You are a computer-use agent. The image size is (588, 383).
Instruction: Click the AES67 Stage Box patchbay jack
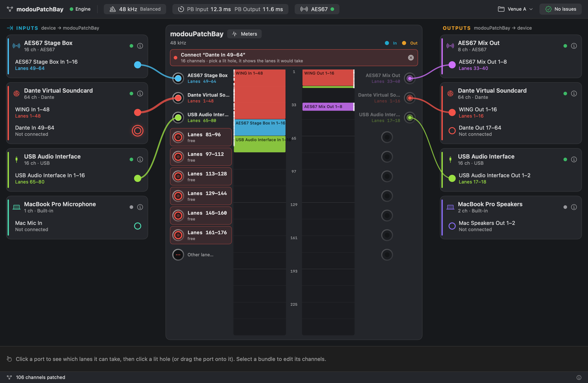(x=178, y=79)
